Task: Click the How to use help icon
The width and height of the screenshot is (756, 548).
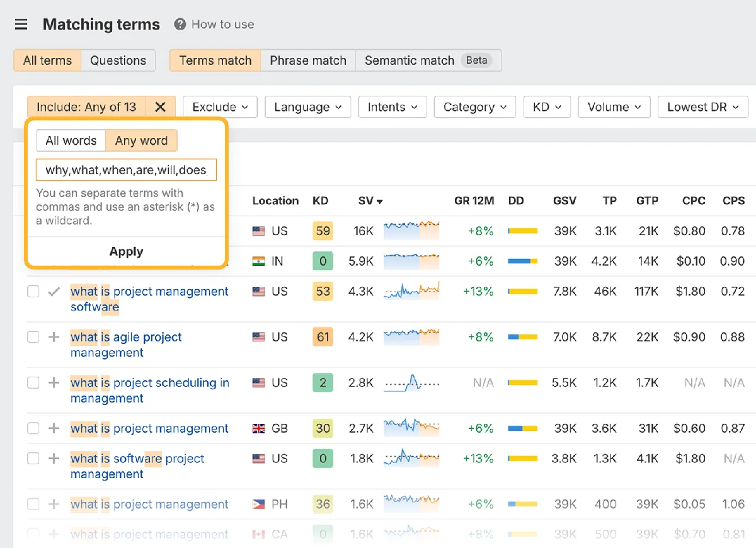Action: 180,25
